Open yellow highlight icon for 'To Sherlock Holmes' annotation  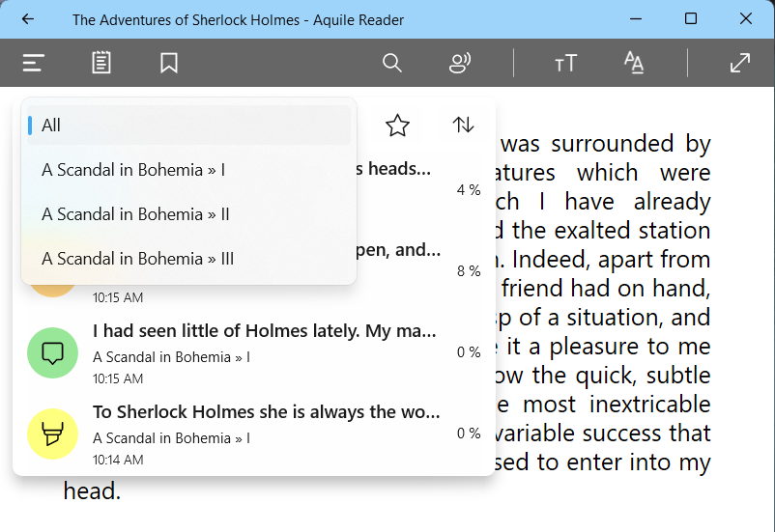(52, 434)
